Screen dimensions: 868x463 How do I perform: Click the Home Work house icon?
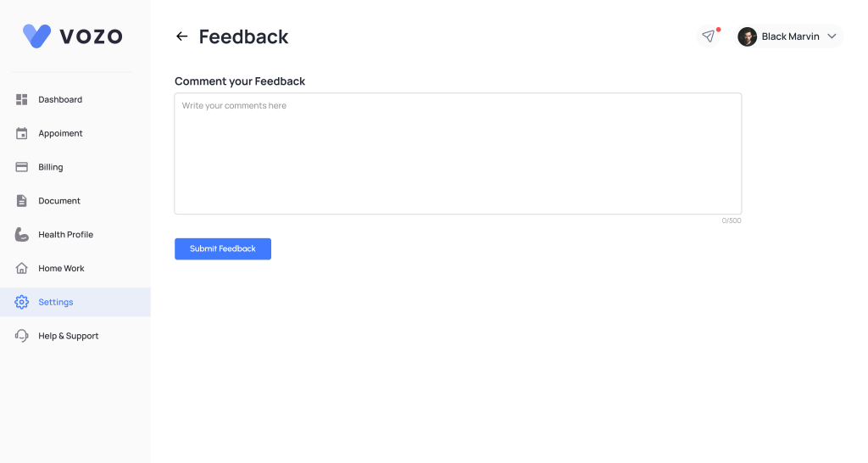coord(22,269)
